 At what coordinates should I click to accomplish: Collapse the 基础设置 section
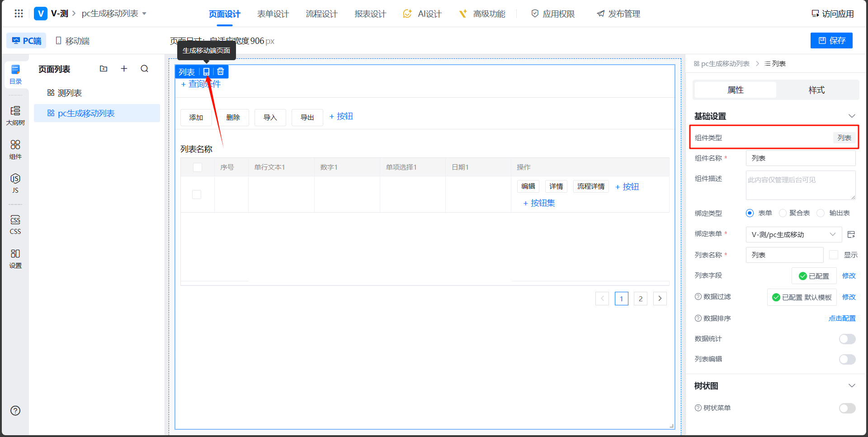[852, 116]
